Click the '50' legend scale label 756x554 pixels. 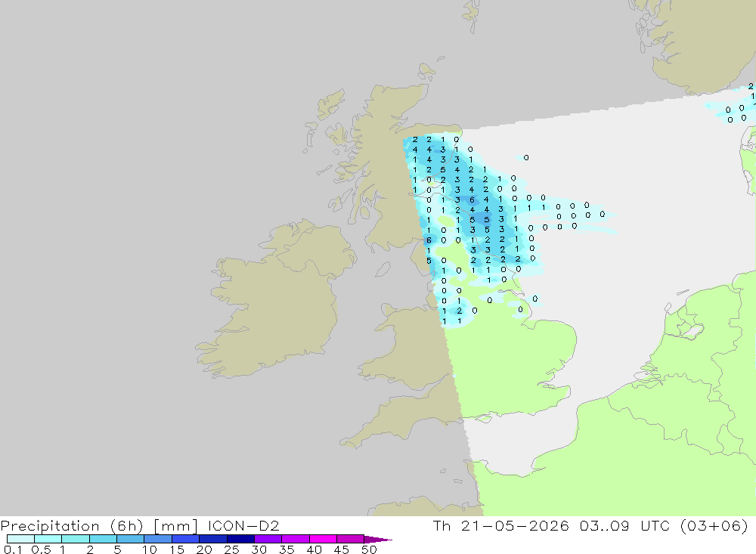click(369, 549)
